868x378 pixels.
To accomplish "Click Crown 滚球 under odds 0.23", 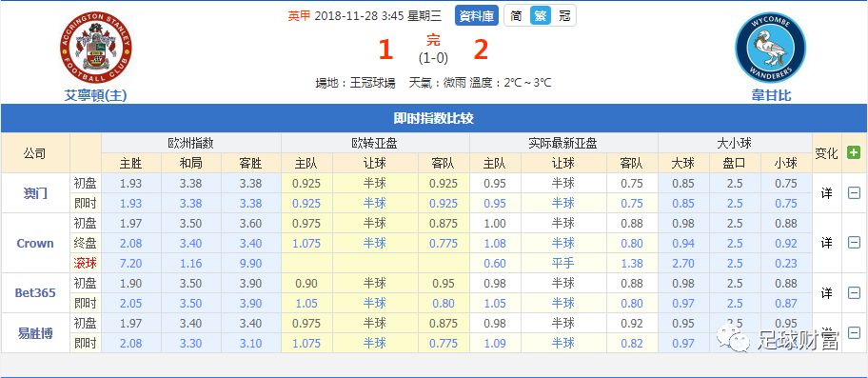I will point(786,264).
